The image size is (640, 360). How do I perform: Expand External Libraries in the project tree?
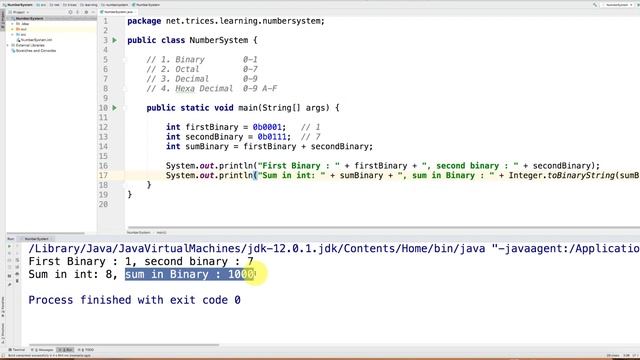click(x=8, y=45)
